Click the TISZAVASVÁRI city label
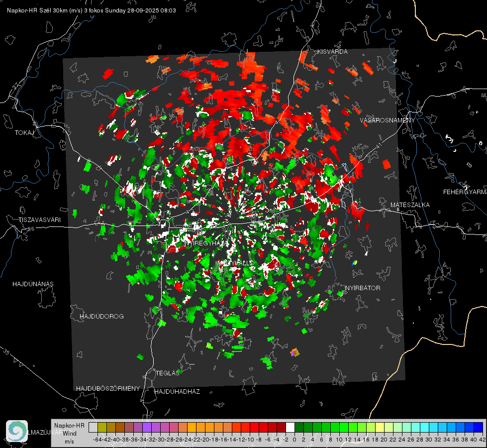Viewport: 487px width, 448px height. pos(39,220)
